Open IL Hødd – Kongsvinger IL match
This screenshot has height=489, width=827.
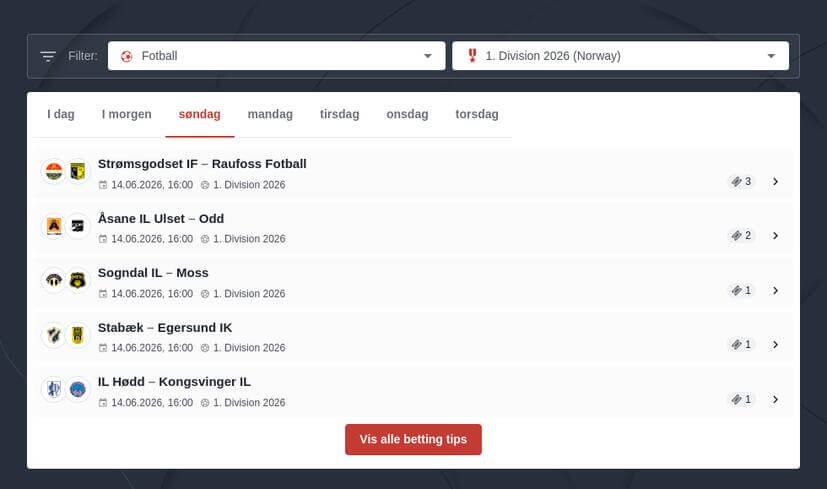(x=414, y=391)
